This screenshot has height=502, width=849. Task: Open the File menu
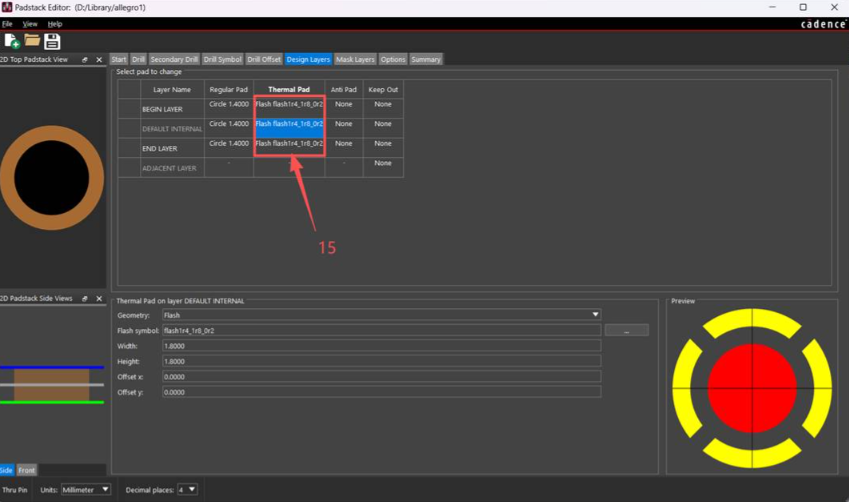7,24
